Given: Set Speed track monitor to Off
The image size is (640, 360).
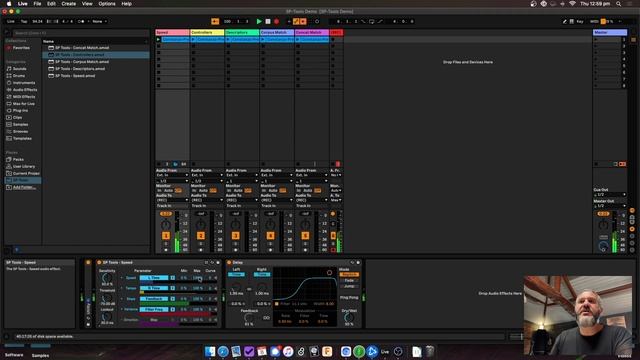Looking at the screenshot, I should [x=178, y=191].
